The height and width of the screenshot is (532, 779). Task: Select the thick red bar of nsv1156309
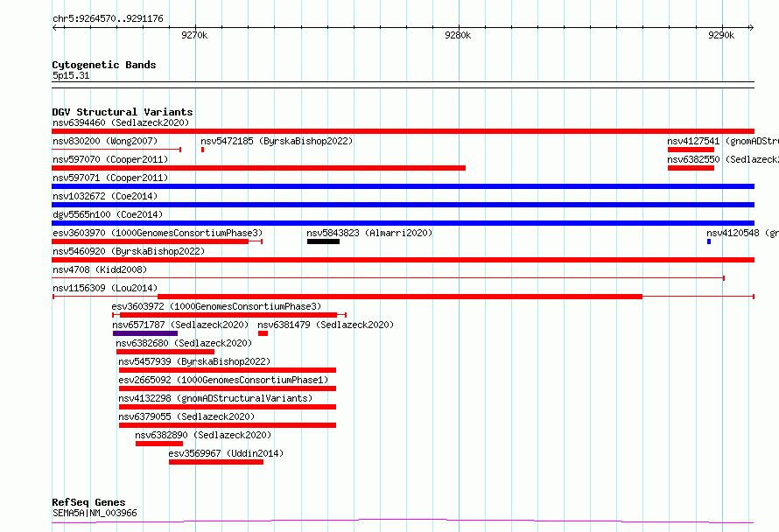pyautogui.click(x=400, y=297)
